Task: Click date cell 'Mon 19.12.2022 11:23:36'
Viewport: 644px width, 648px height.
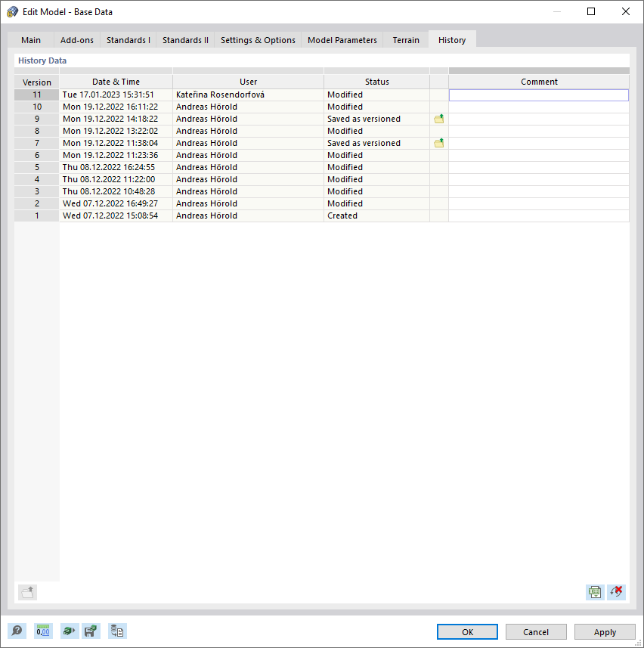Action: coord(116,156)
